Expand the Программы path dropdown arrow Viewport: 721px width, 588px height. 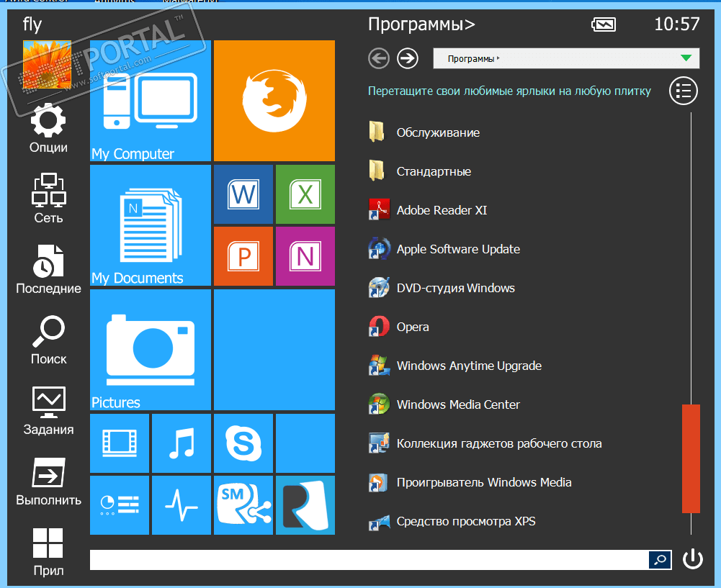click(686, 58)
